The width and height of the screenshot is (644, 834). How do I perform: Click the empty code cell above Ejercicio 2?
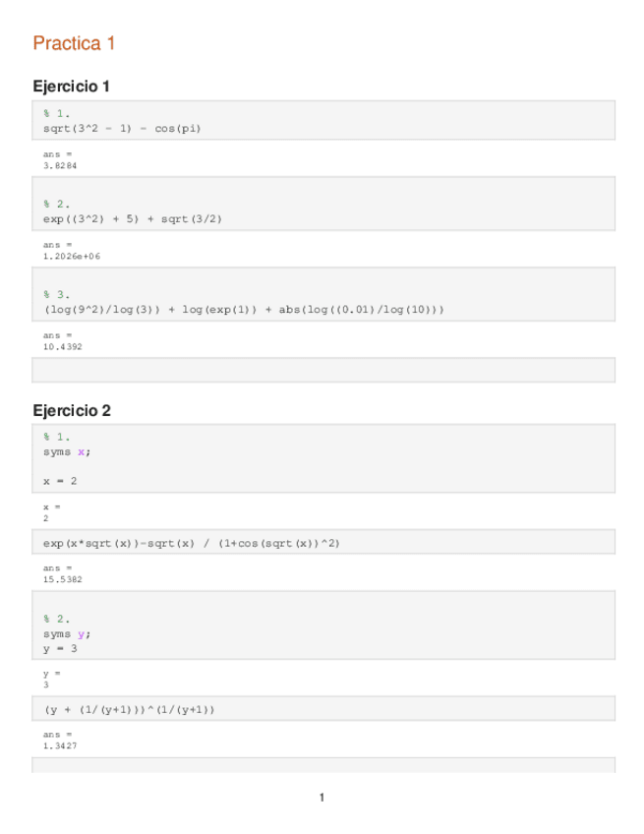click(x=323, y=371)
